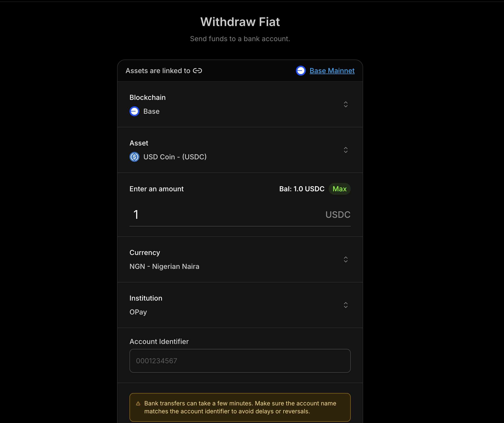Click the Withdraw Fiat page title
The height and width of the screenshot is (423, 504).
tap(240, 22)
